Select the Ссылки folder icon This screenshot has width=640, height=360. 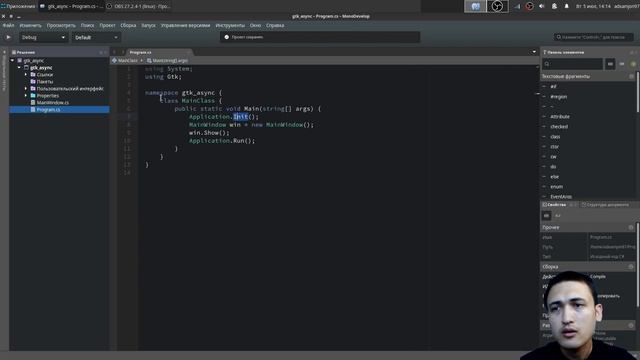pyautogui.click(x=33, y=75)
